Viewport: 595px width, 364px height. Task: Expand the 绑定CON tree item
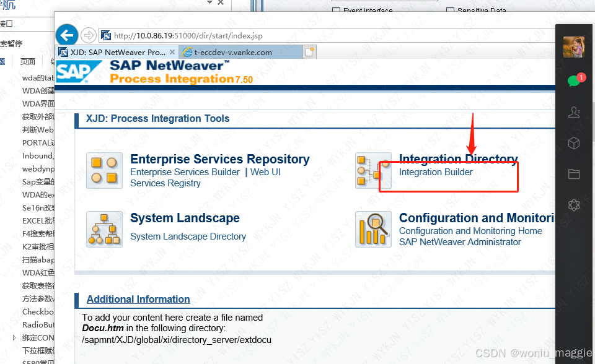[14, 337]
